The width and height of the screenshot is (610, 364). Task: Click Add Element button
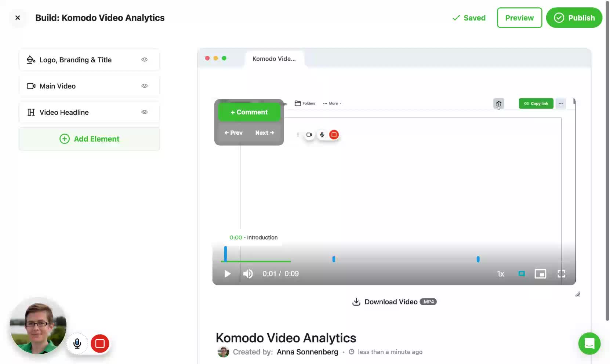pos(89,139)
